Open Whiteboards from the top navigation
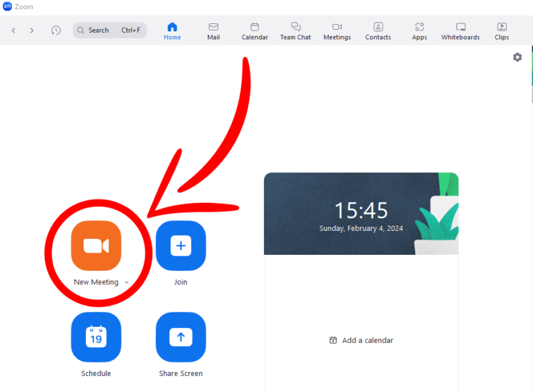This screenshot has height=392, width=533. point(460,31)
